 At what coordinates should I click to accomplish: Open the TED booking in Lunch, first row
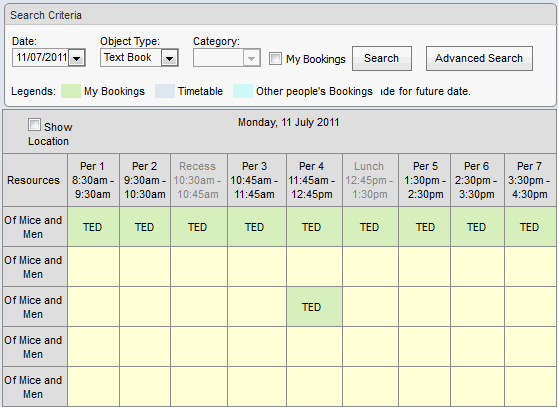370,227
